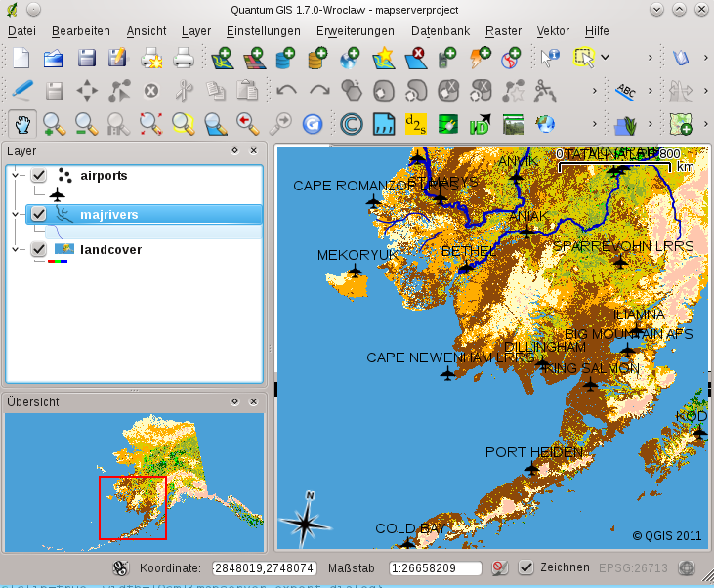Select the Pan Map hand tool
The height and width of the screenshot is (588, 714).
(x=22, y=123)
